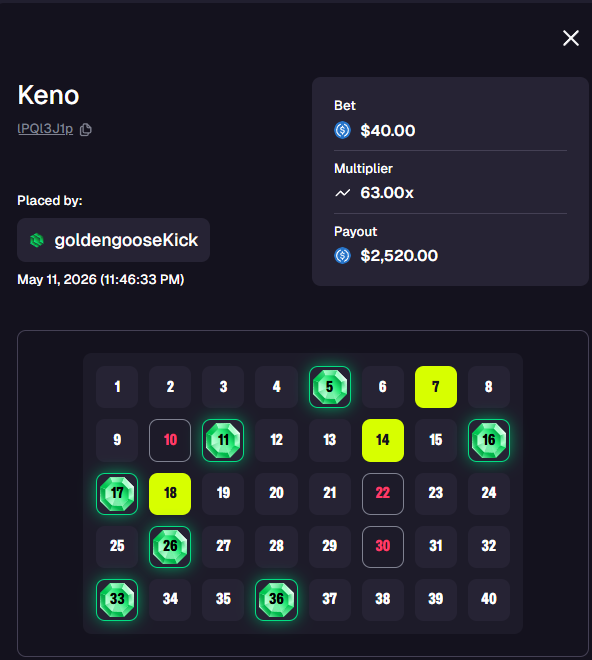Viewport: 592px width, 660px height.
Task: Select gem tile number 16
Action: (x=489, y=440)
